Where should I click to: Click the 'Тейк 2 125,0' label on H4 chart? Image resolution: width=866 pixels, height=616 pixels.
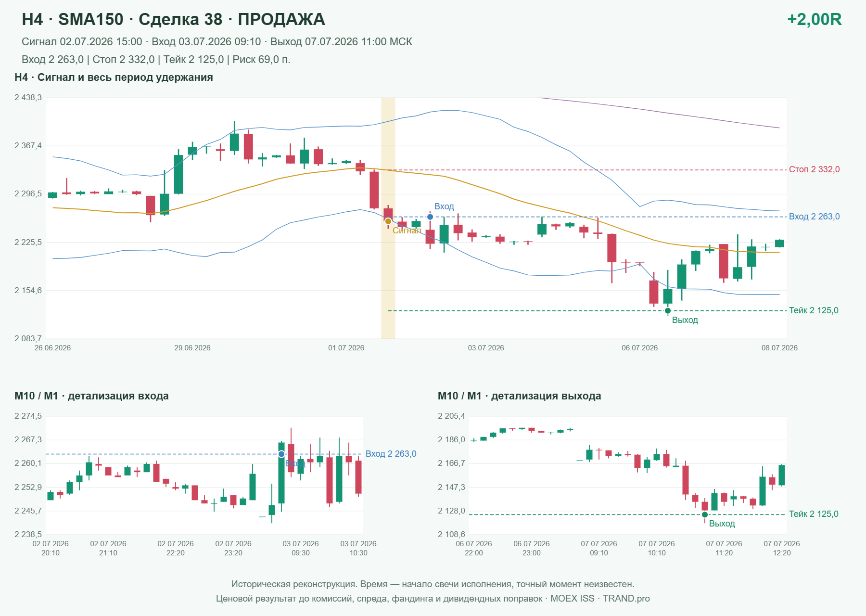tap(814, 310)
